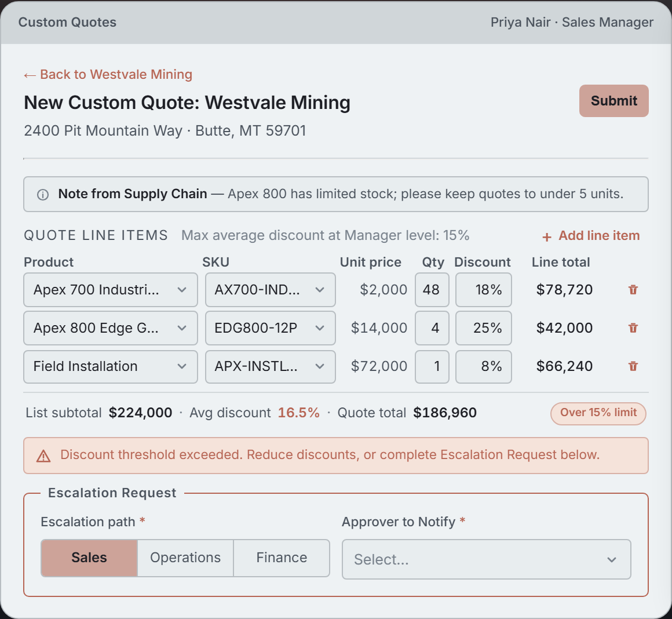Click Priya Nair · Sales Manager label
The image size is (672, 619).
pos(572,22)
